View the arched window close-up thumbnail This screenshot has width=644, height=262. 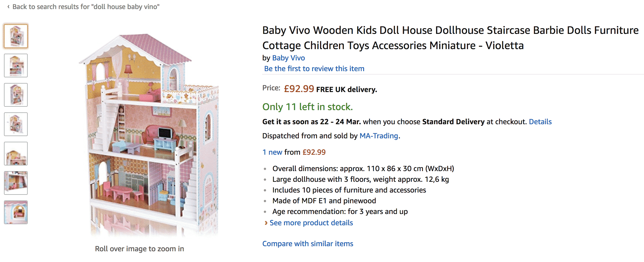click(x=16, y=212)
